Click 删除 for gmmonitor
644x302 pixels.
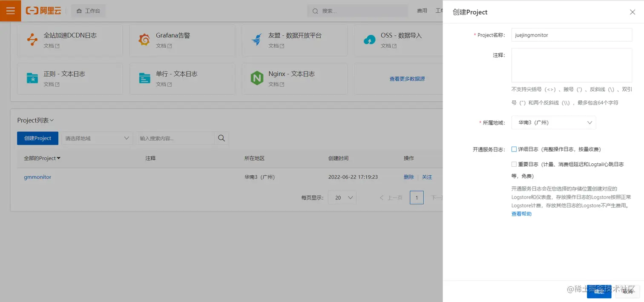[x=408, y=177]
